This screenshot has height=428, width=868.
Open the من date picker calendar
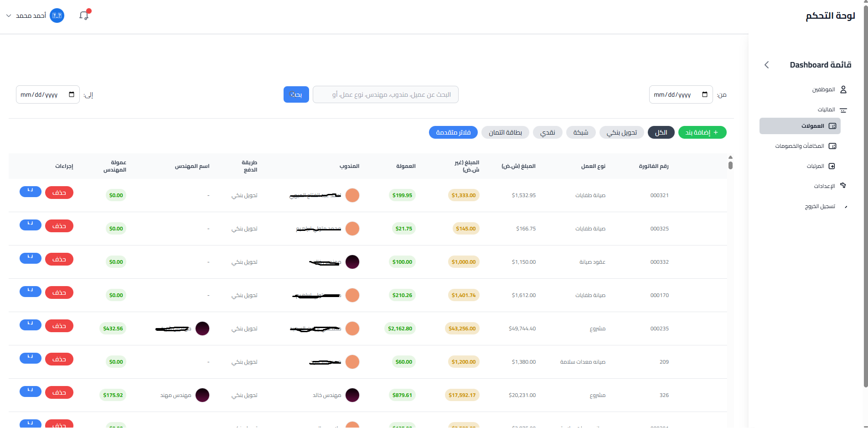click(x=705, y=94)
